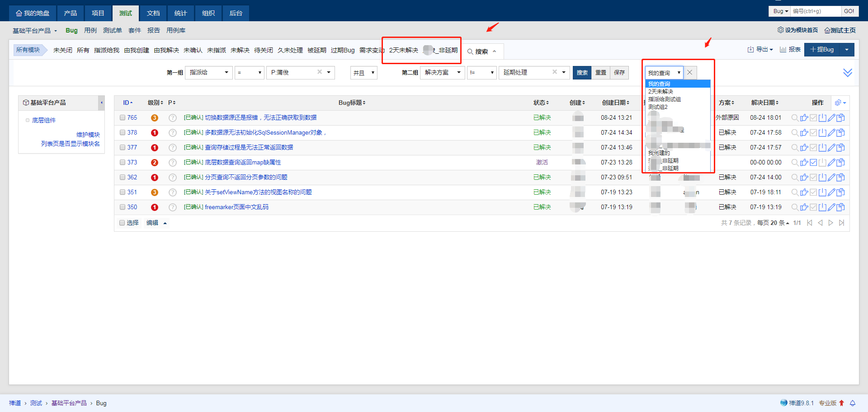Screen dimensions: 868x412
Task: Switch to the '文档' top navigation tab
Action: 153,13
